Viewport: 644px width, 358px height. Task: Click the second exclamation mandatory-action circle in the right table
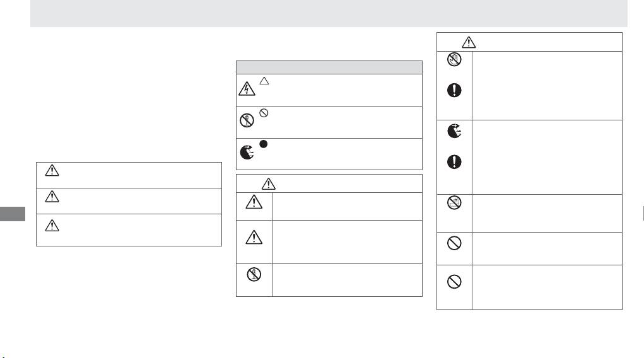tap(454, 162)
